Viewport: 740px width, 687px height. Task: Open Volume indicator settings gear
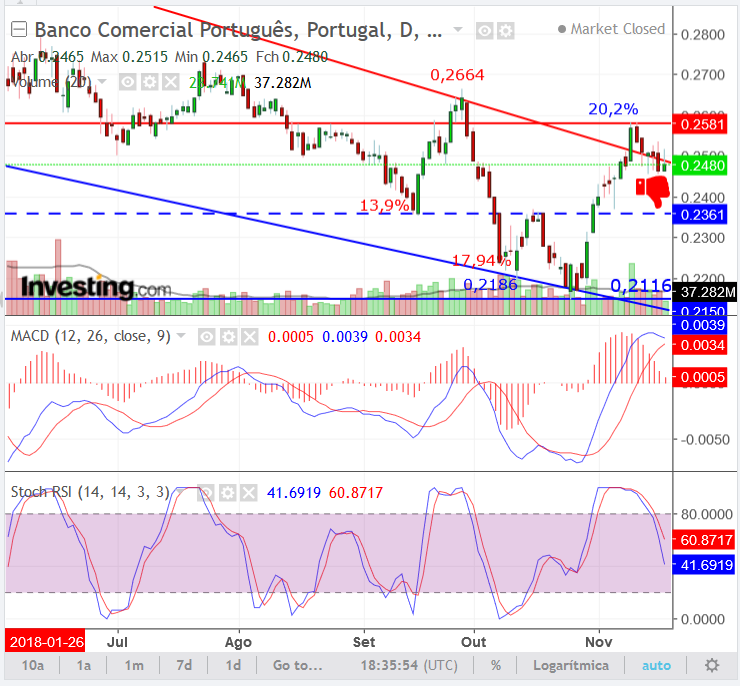click(150, 82)
